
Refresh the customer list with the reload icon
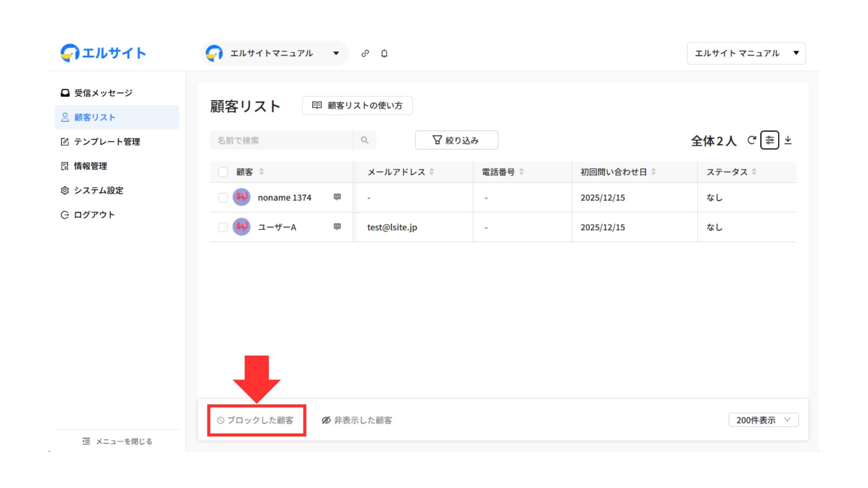(751, 140)
